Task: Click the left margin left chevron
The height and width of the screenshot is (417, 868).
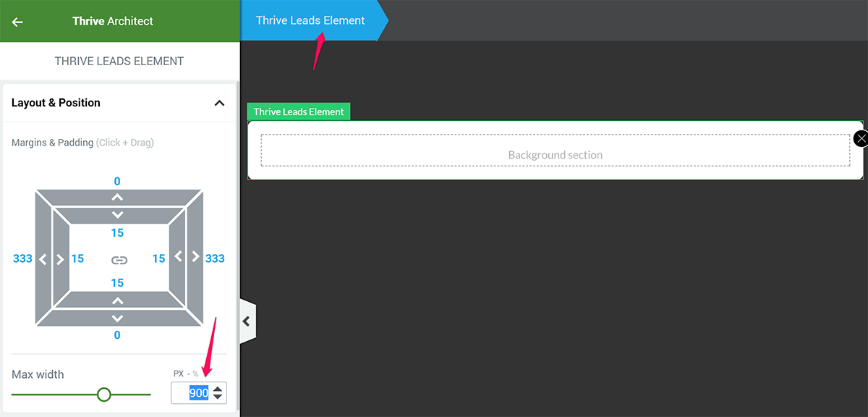Action: [43, 258]
